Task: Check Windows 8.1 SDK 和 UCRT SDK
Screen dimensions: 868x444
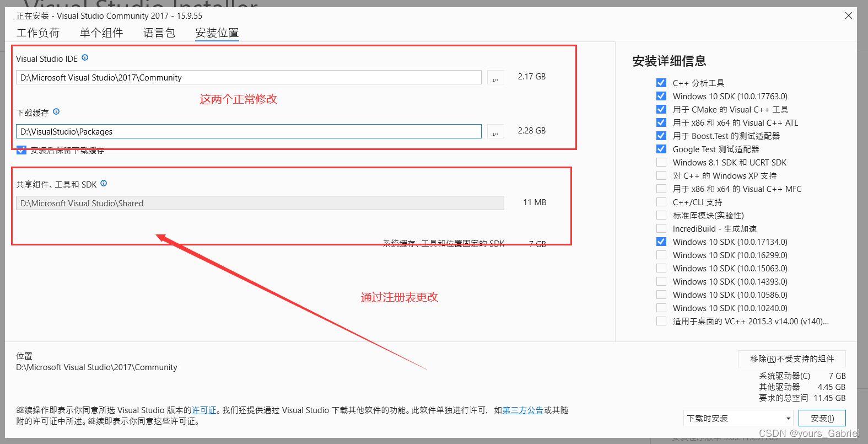Action: click(661, 162)
